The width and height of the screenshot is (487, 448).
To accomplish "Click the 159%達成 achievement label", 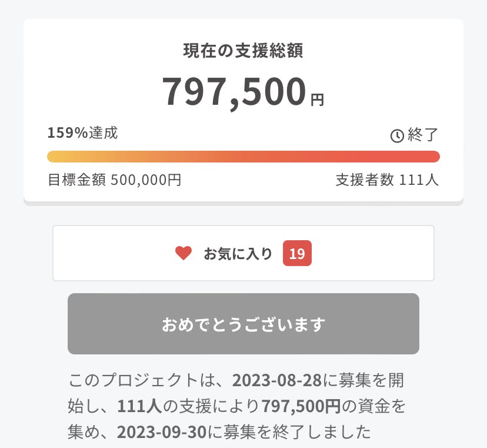I will (x=83, y=133).
